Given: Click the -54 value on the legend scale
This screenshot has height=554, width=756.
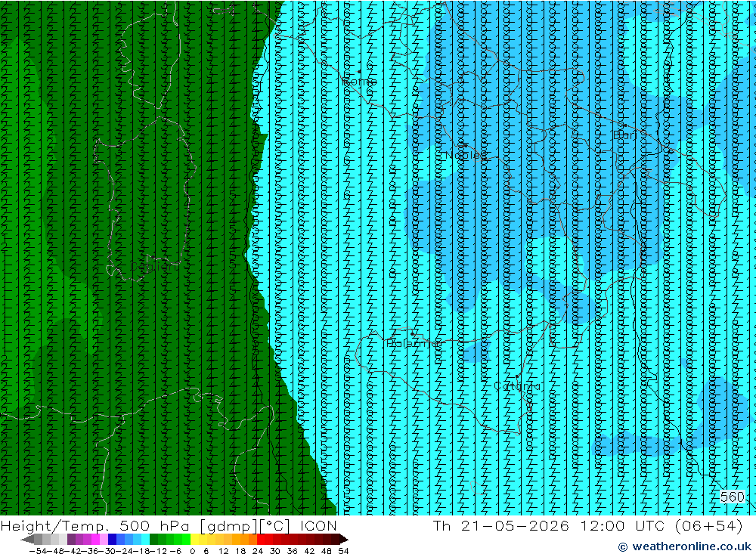Looking at the screenshot, I should point(39,551).
